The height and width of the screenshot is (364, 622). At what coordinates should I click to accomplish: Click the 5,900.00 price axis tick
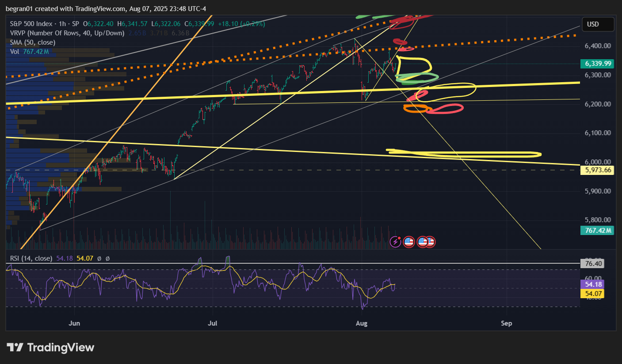598,191
